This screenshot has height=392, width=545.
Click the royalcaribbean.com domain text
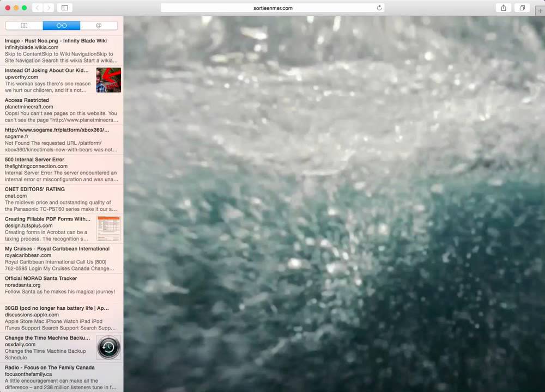click(28, 255)
